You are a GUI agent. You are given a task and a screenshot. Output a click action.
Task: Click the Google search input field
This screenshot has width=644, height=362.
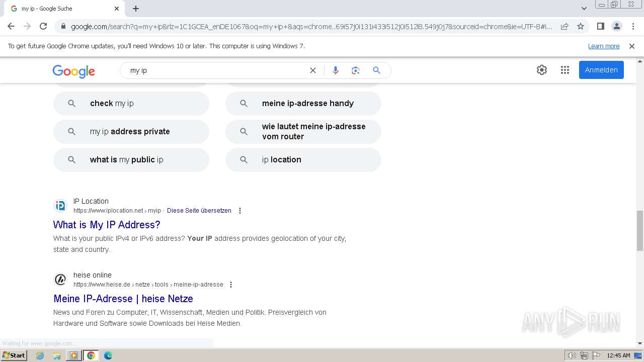pos(216,70)
